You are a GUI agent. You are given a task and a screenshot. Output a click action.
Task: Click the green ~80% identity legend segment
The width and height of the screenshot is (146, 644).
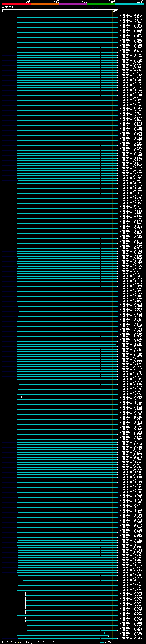(101, 4)
